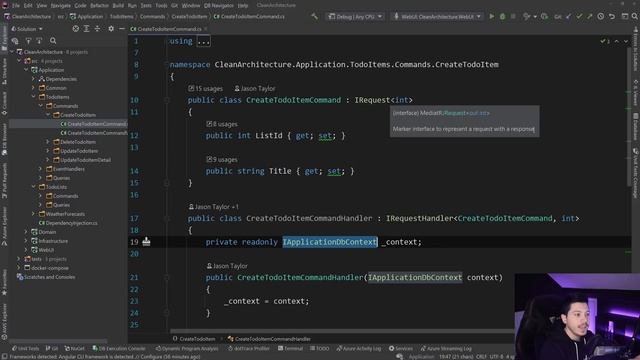Open the Help menu
This screenshot has width=640, height=360.
coord(243,6)
